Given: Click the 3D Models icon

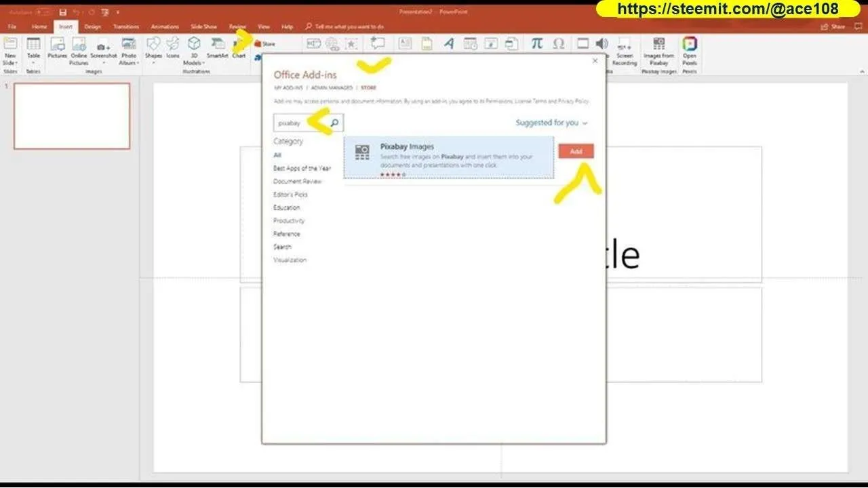Looking at the screenshot, I should 194,44.
